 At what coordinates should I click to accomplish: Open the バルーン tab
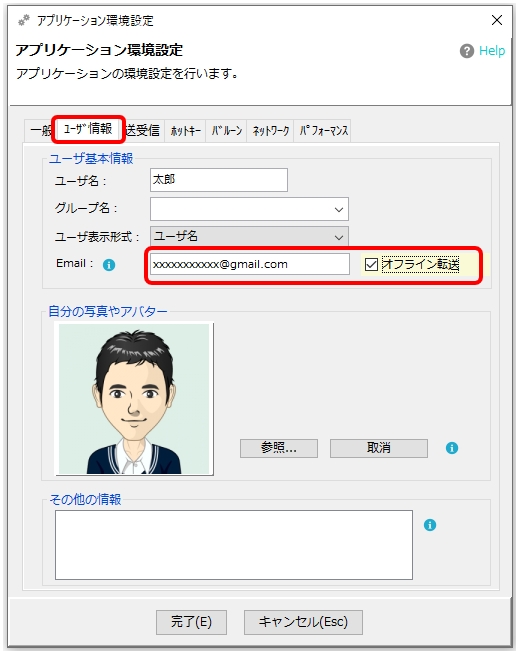(226, 131)
